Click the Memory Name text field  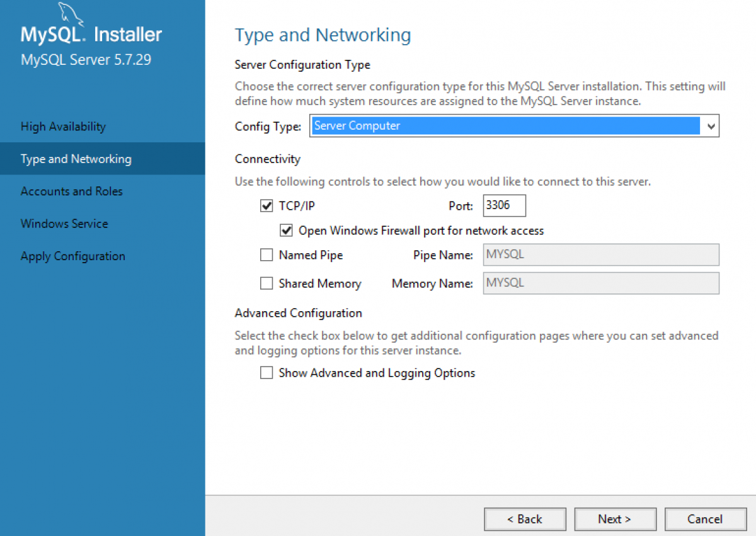(600, 283)
